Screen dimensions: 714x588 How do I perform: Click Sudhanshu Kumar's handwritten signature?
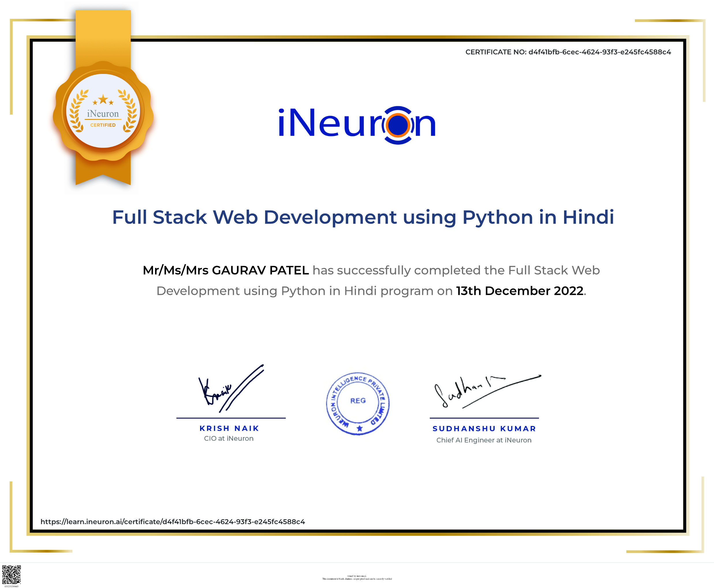[488, 391]
